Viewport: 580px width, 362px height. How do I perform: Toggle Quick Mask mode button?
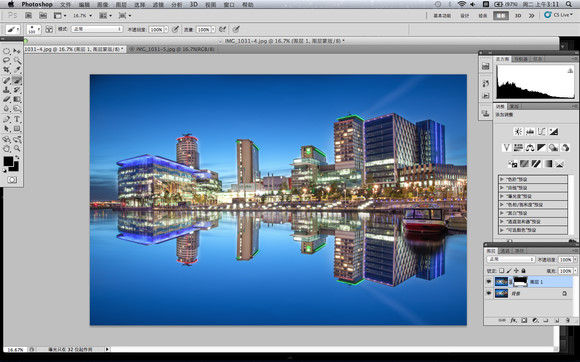coord(12,180)
